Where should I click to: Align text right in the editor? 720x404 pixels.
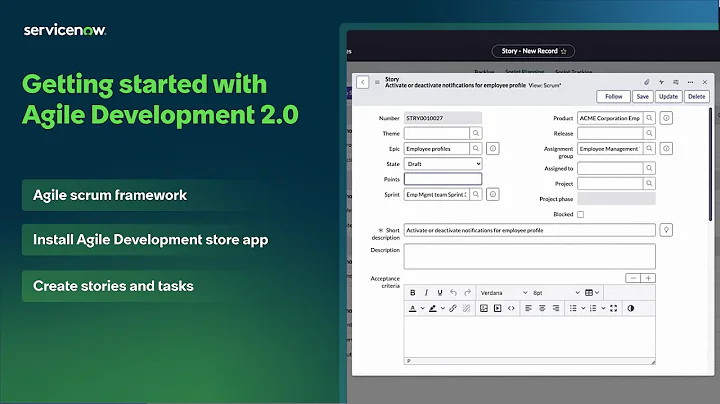(556, 308)
